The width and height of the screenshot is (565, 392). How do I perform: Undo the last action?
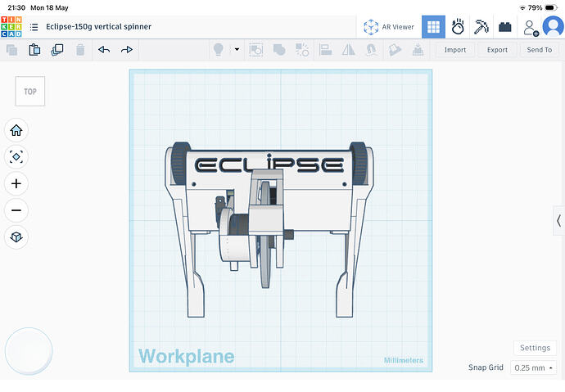(104, 50)
